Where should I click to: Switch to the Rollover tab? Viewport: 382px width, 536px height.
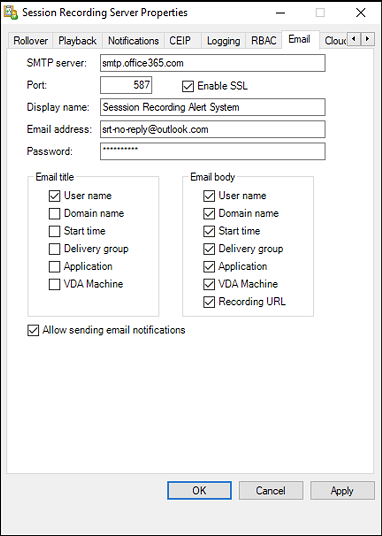coord(30,41)
